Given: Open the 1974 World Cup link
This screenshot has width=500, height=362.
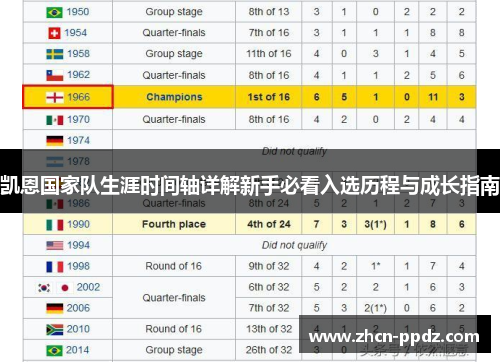Looking at the screenshot, I should point(78,140).
